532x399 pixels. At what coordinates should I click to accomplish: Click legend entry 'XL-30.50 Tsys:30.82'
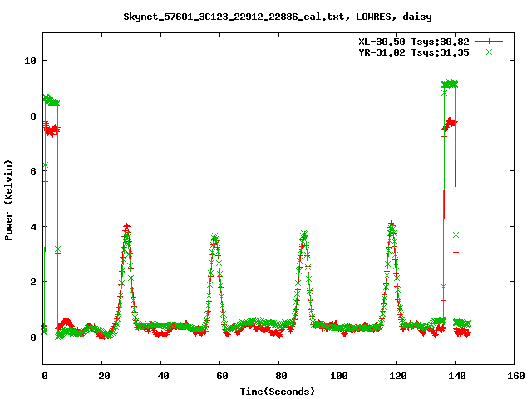coord(414,42)
